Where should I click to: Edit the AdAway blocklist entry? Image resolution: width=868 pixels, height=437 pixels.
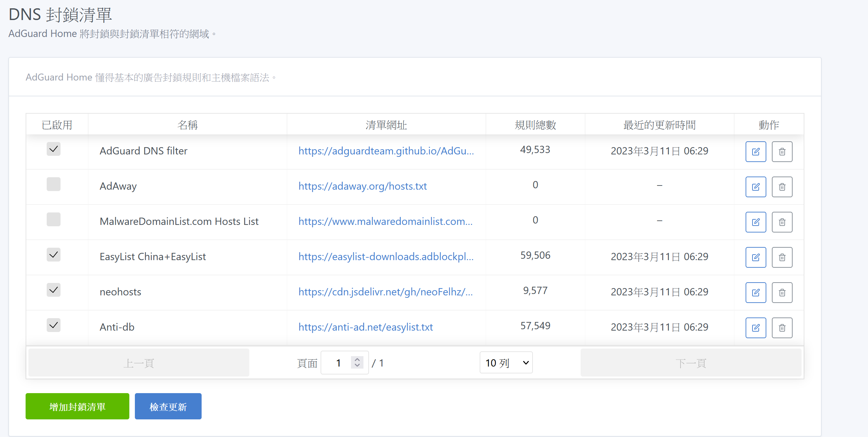pos(756,187)
